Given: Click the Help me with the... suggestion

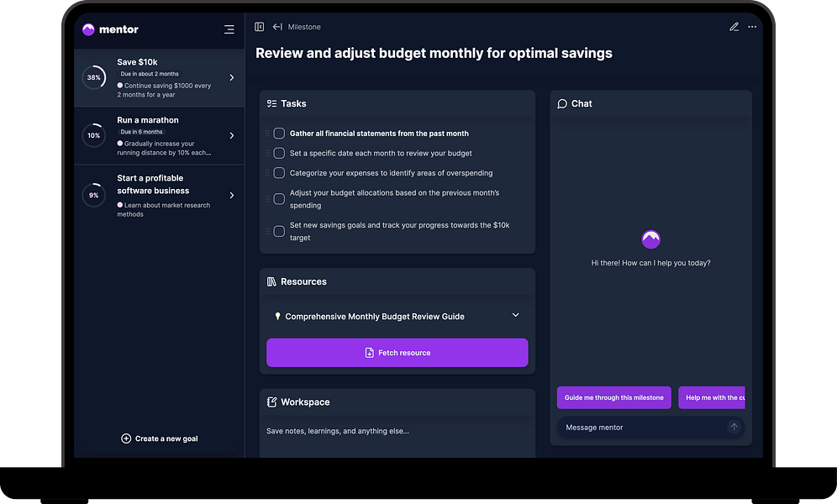Looking at the screenshot, I should 712,397.
